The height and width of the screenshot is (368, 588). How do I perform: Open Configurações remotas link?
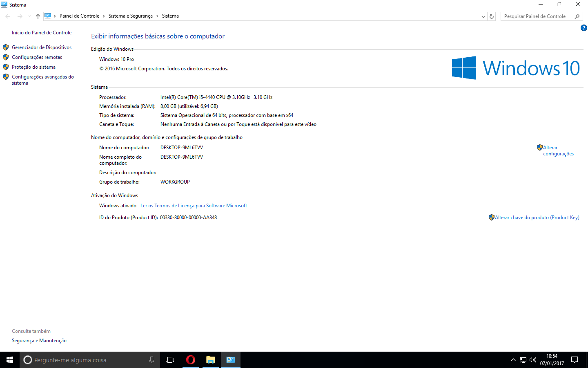37,57
